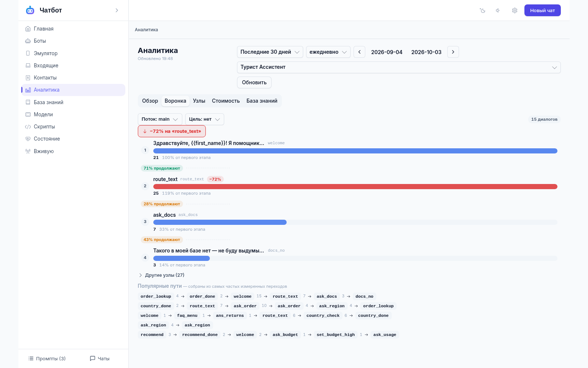Open Модели icon in sidebar
This screenshot has width=588, height=368.
[28, 114]
